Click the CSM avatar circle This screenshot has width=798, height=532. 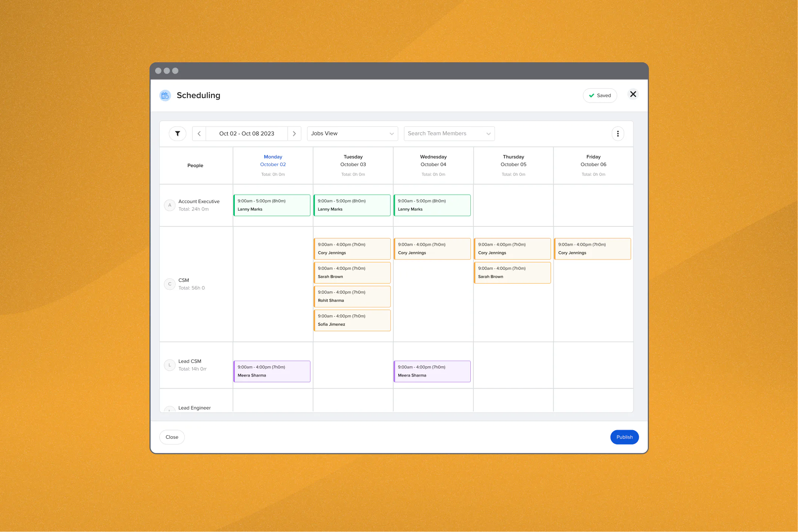click(x=169, y=284)
